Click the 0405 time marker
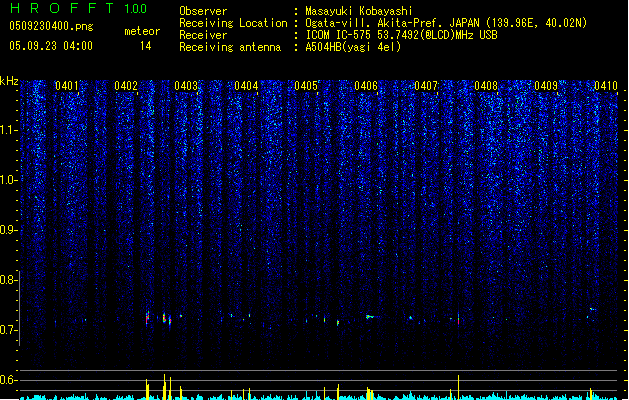Viewport: 629px width, 400px height. [x=306, y=86]
